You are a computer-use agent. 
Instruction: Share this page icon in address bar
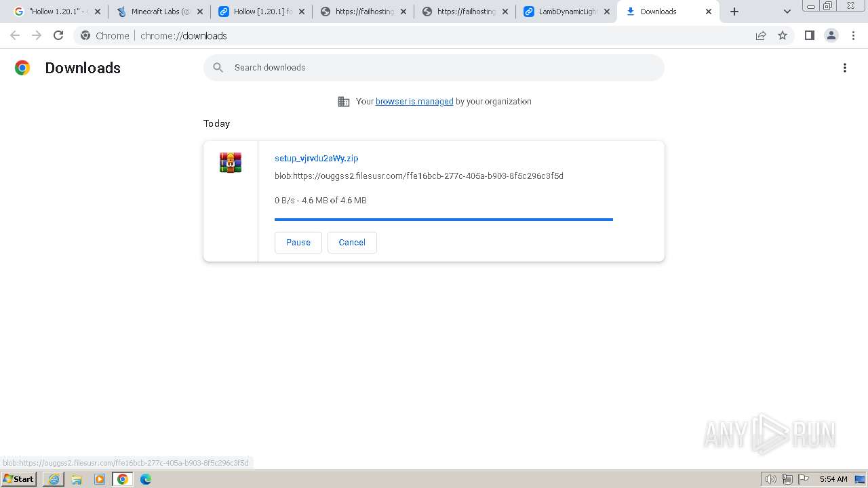coord(761,35)
